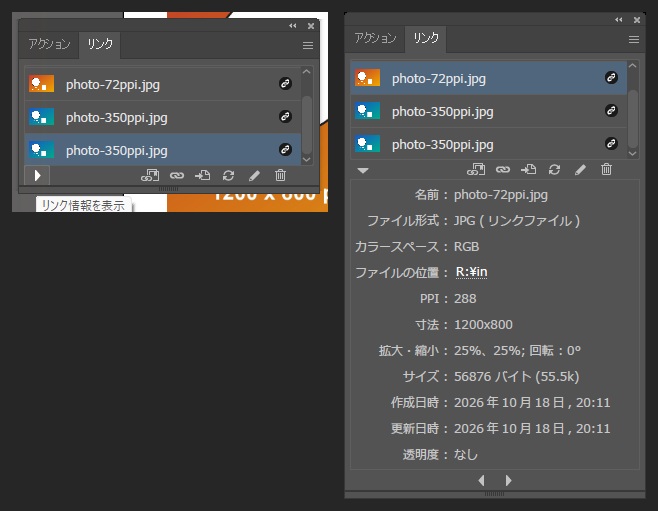Show link info via triangle in left panel
Screen dimensions: 658x511
point(37,175)
